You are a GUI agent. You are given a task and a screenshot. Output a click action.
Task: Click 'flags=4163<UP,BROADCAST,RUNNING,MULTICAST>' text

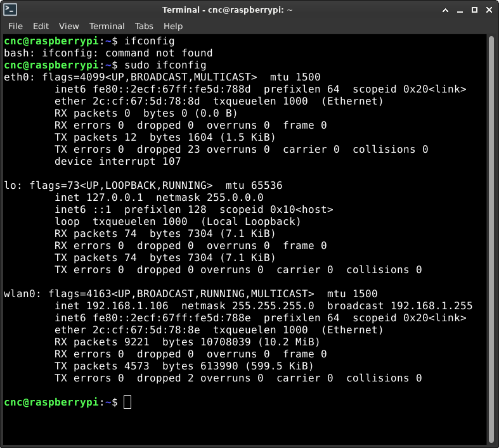pyautogui.click(x=181, y=294)
